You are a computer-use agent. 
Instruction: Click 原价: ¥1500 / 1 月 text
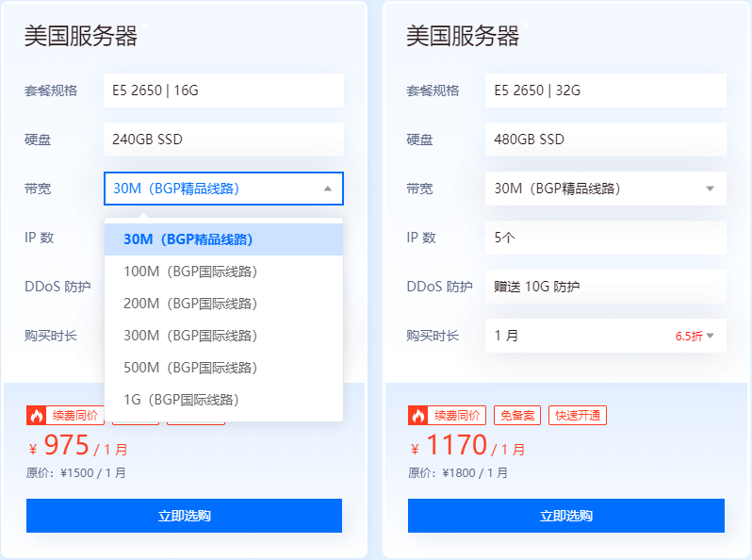tap(75, 473)
